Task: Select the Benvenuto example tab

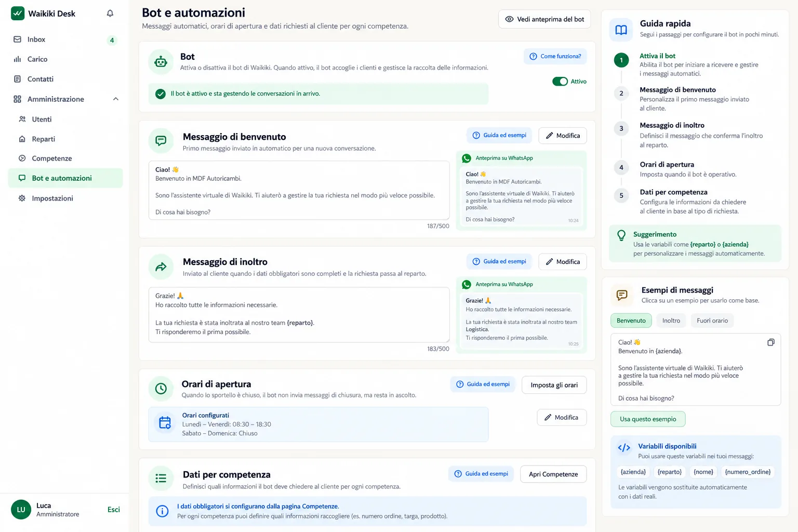Action: 631,321
